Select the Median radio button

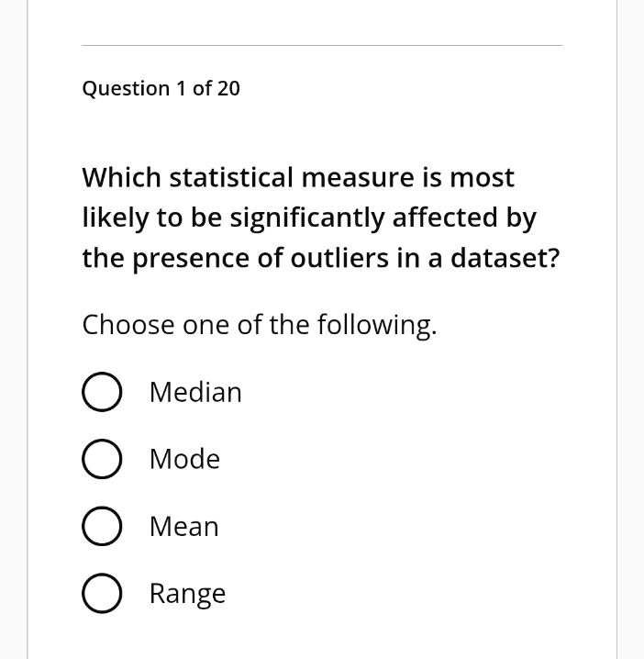point(102,393)
